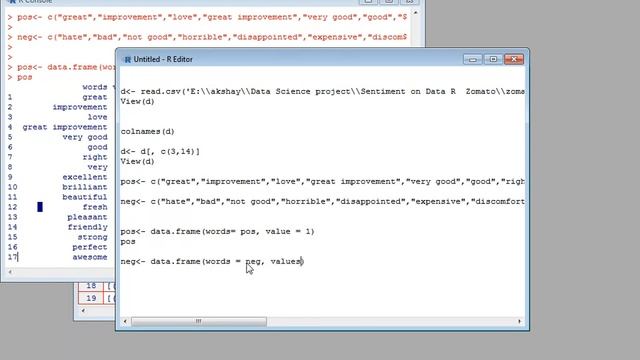Click the 'very good' row in R Console
The image size is (640, 360).
(58, 137)
